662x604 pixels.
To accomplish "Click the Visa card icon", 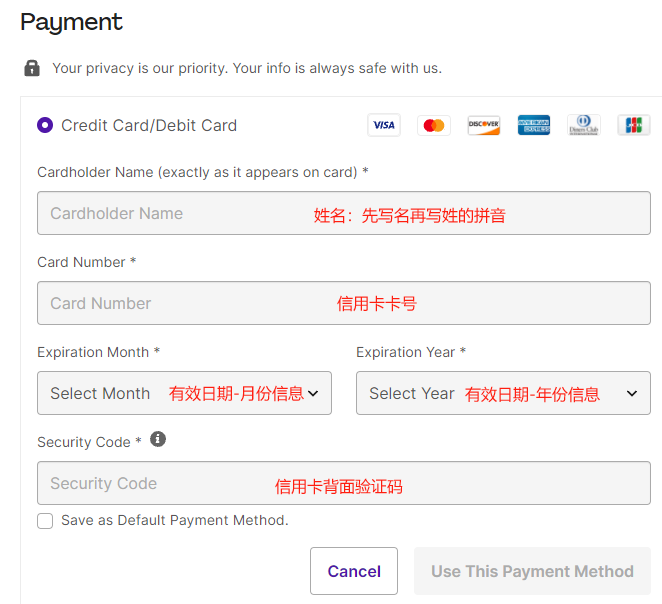I will (384, 125).
